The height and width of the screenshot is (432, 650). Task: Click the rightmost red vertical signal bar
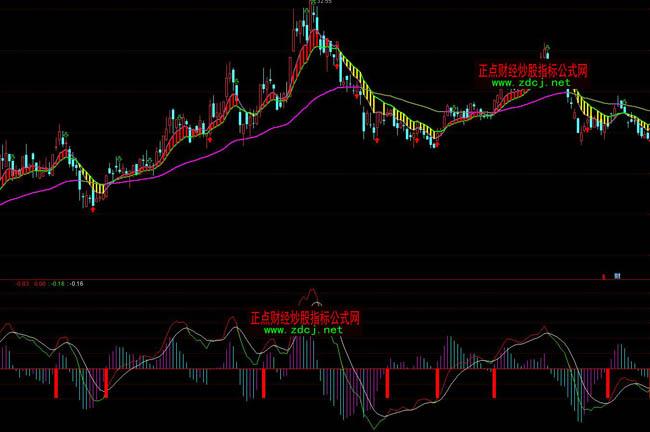[607, 384]
